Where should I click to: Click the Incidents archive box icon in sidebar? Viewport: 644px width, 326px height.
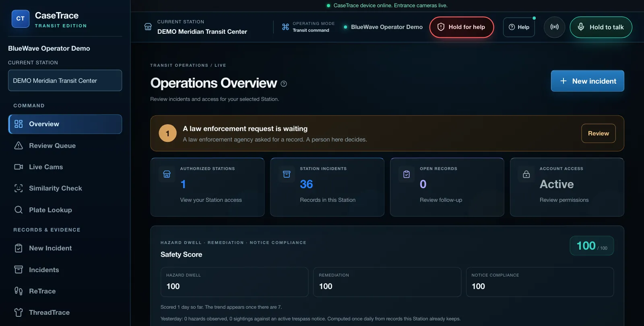tap(19, 270)
